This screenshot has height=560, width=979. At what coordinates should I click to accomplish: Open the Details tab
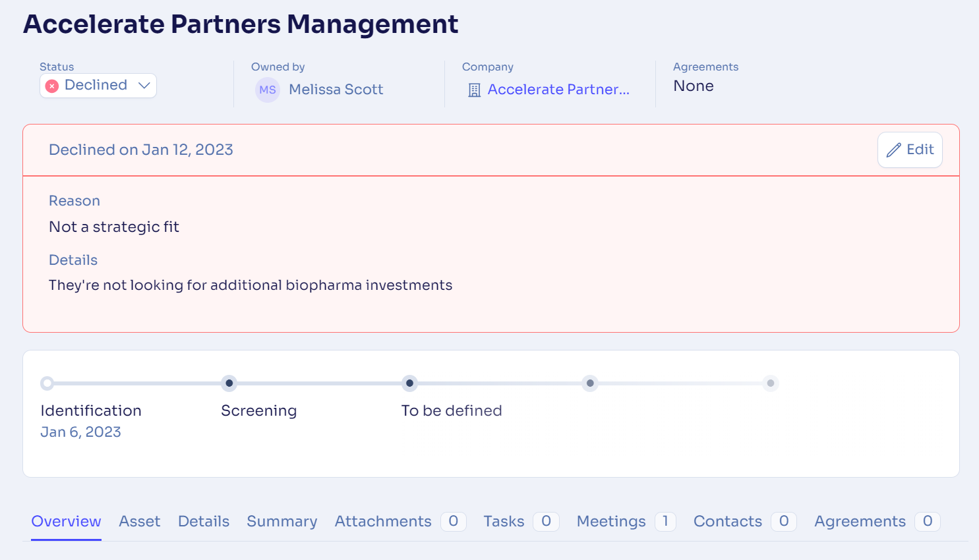[204, 521]
